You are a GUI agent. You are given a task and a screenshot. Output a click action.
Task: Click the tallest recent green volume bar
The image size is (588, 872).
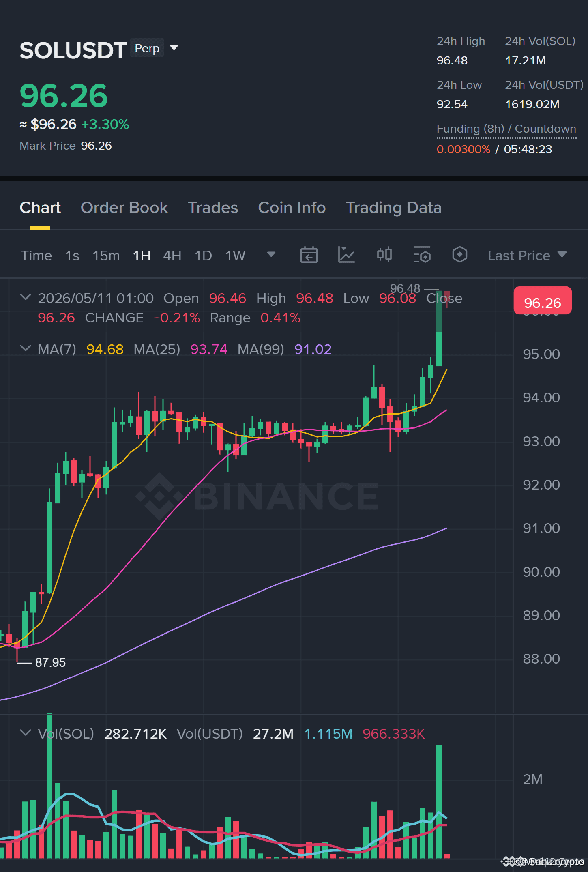tap(439, 801)
